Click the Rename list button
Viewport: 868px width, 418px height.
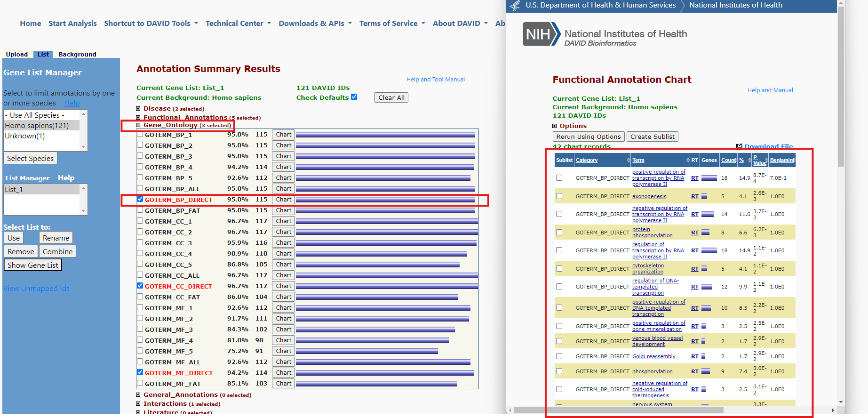(x=56, y=238)
